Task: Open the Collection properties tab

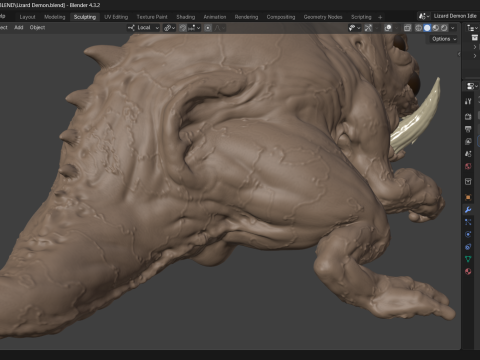Action: coord(468,182)
